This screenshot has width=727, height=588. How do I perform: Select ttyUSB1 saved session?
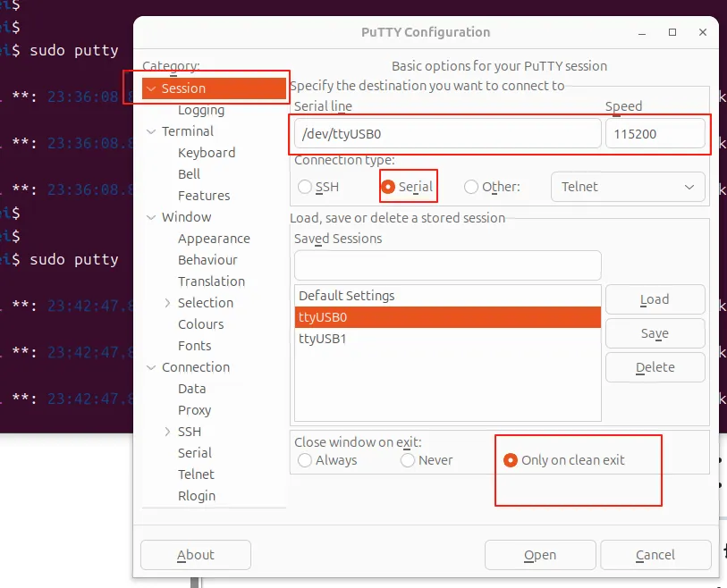coord(448,339)
